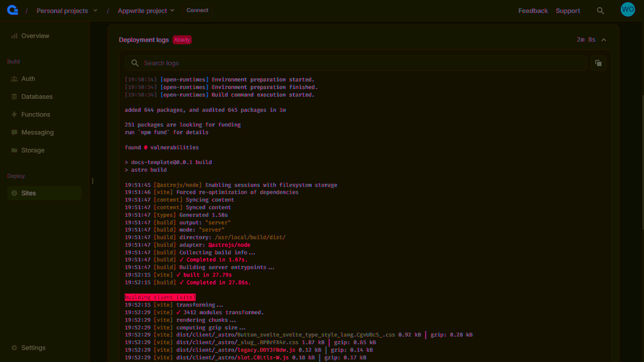Image resolution: width=644 pixels, height=362 pixels.
Task: Click the Connect button
Action: click(x=197, y=10)
